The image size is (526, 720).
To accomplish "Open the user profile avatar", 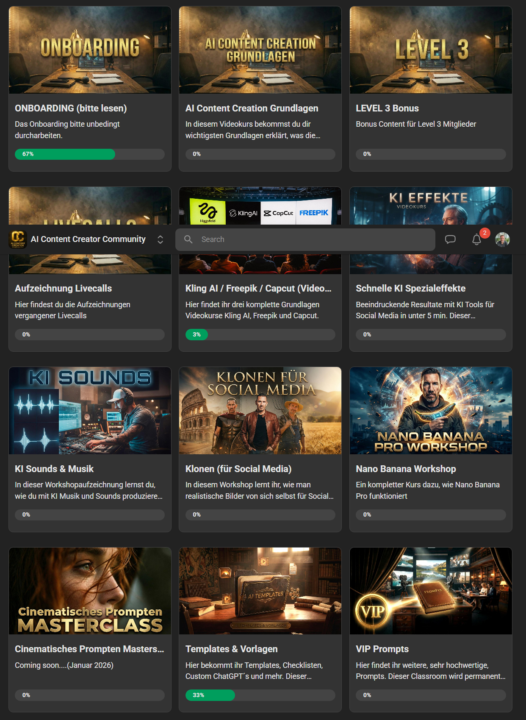I will tap(502, 239).
